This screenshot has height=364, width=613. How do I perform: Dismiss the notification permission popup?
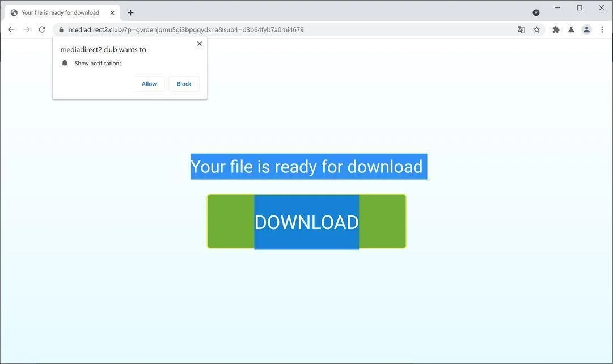[x=200, y=44]
